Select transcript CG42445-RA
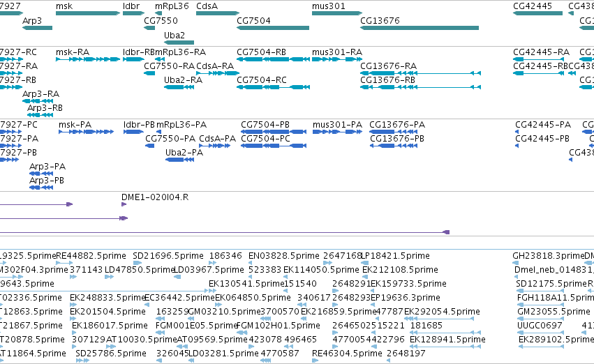This screenshot has height=364, width=594. point(541,52)
